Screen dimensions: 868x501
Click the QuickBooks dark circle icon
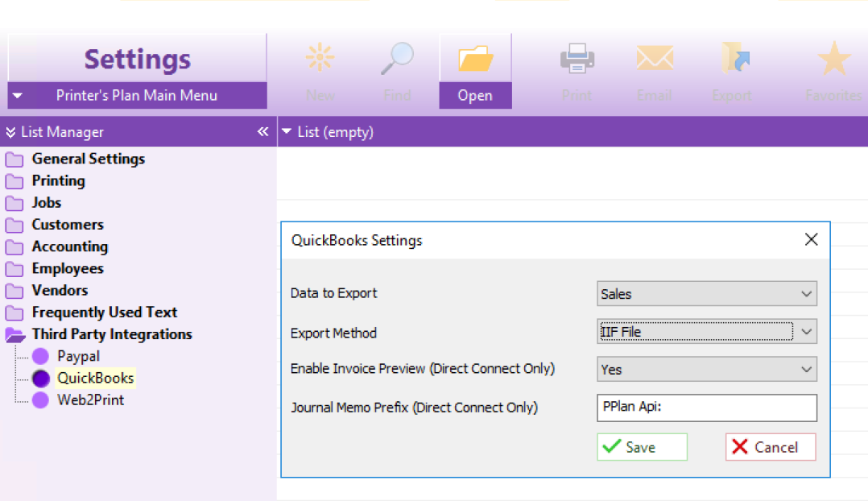click(40, 378)
